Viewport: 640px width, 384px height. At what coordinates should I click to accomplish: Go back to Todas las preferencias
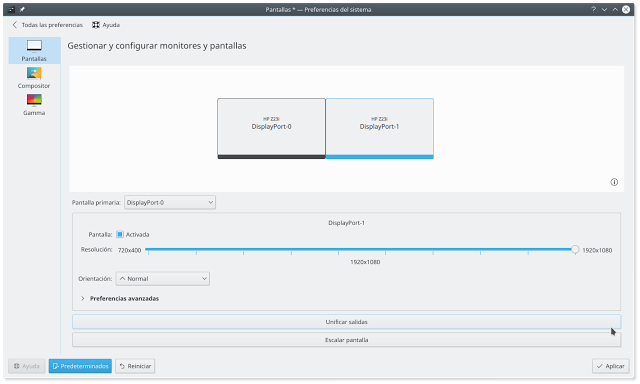point(47,25)
